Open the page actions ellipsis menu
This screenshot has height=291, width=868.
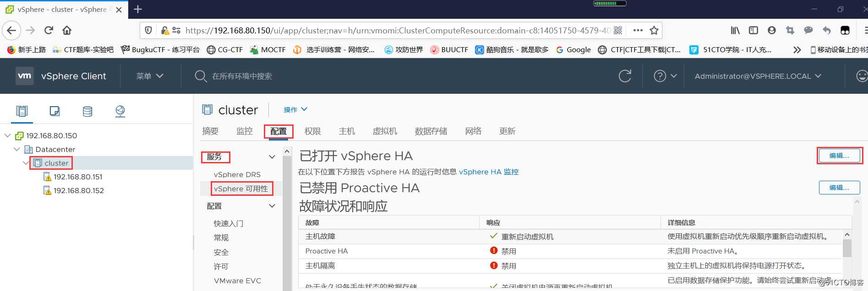638,31
